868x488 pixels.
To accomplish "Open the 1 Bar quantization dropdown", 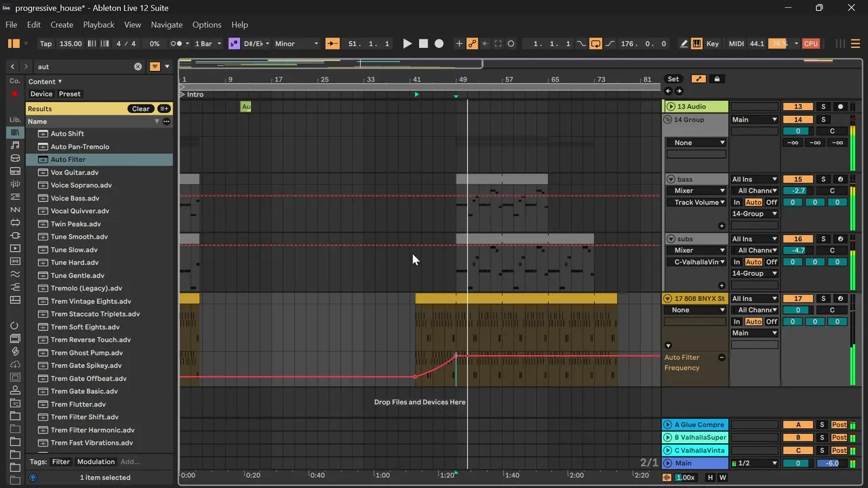I will 207,43.
